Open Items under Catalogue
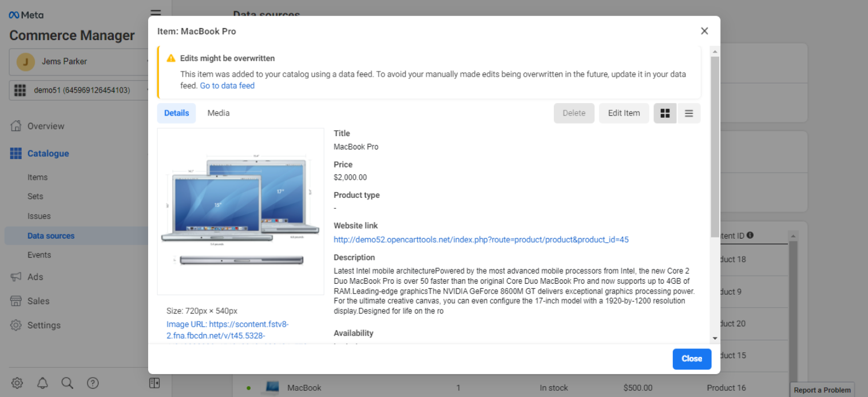This screenshot has height=397, width=868. (x=37, y=177)
